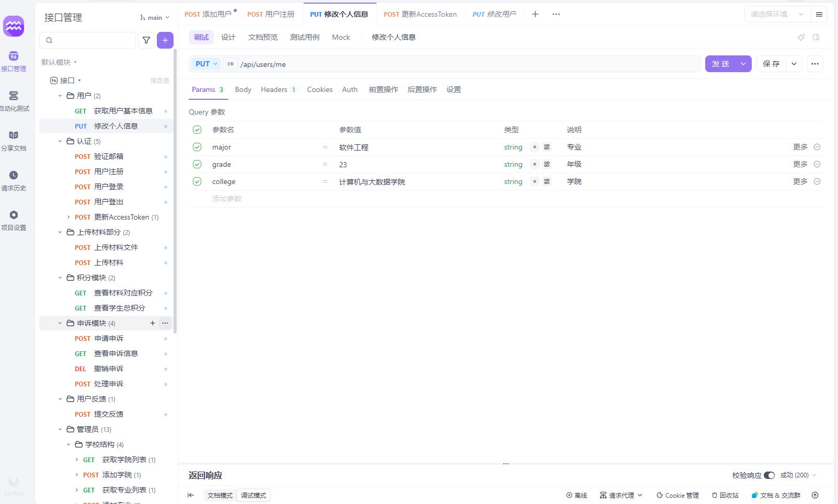
Task: Toggle the 校验响应 switch
Action: [x=769, y=475]
